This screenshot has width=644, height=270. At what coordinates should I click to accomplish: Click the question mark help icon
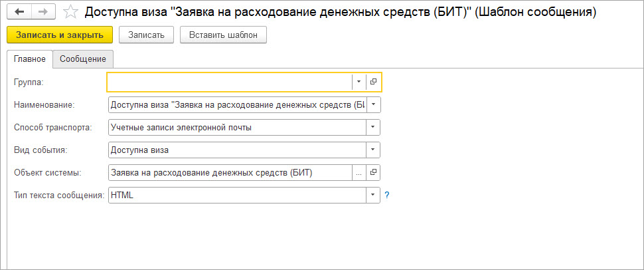tap(387, 196)
